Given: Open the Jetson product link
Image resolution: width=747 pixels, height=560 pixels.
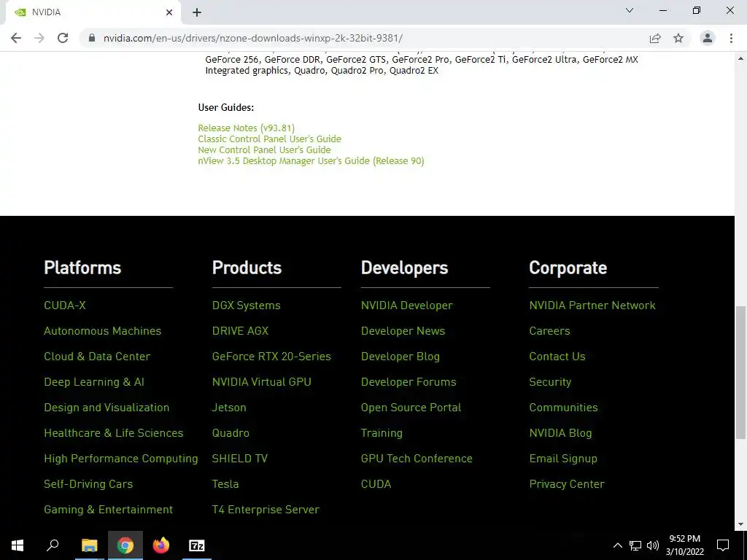Looking at the screenshot, I should pyautogui.click(x=229, y=408).
